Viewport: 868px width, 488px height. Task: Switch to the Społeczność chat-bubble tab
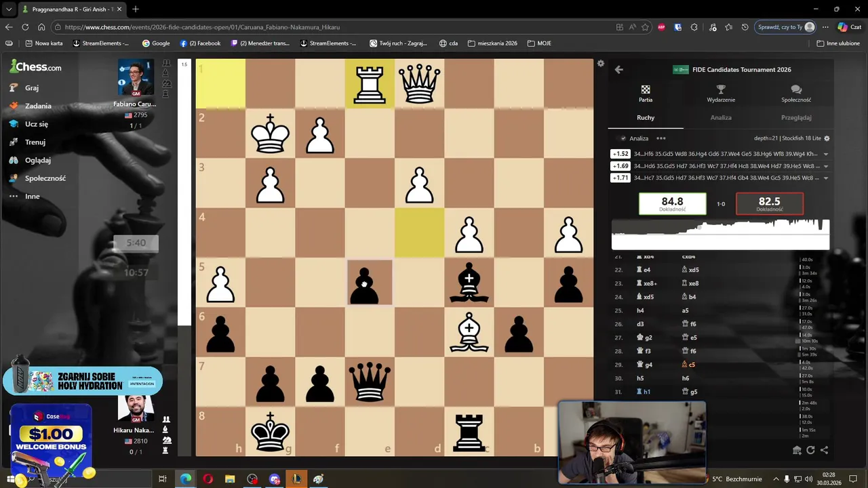[796, 94]
